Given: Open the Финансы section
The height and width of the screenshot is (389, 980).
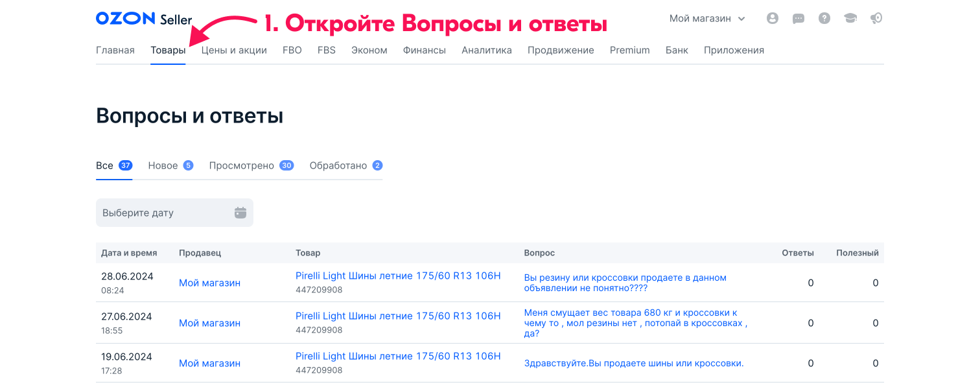Looking at the screenshot, I should pyautogui.click(x=425, y=50).
